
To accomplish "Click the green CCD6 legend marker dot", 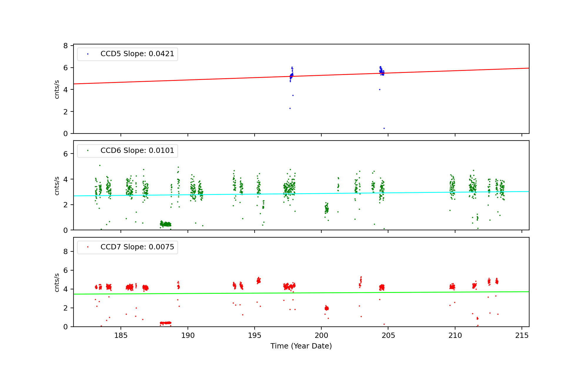I will [88, 151].
